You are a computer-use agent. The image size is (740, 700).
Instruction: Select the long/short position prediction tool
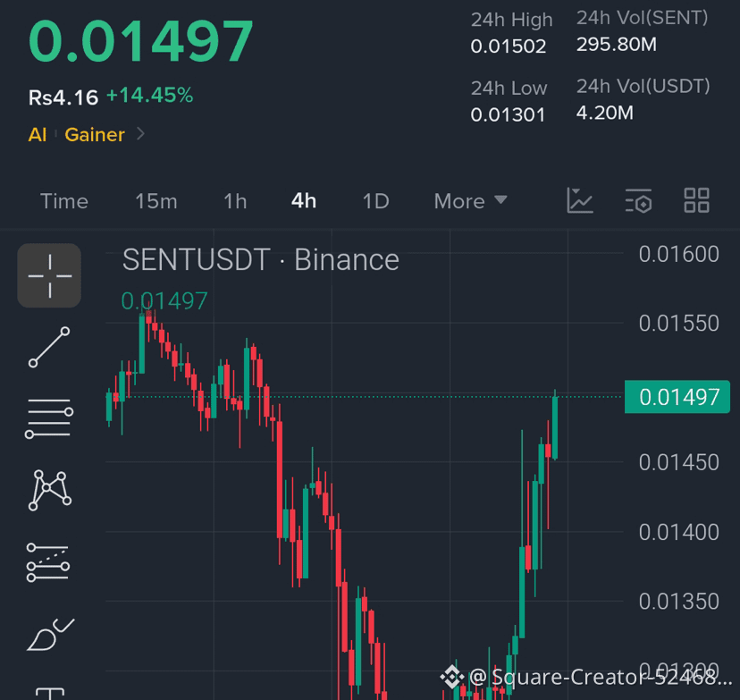click(x=48, y=562)
